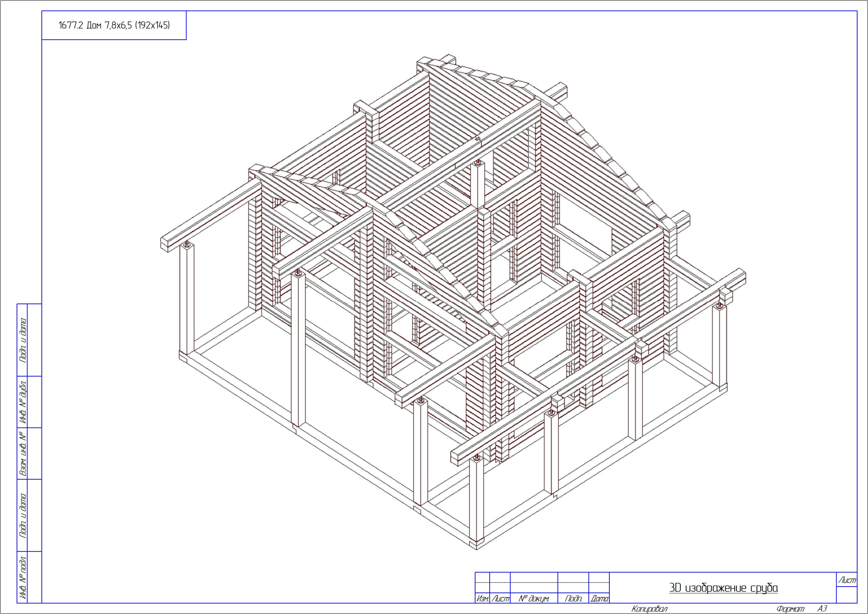Click 'Подп. и дата' cell above 'Инв. № подл.'

pos(22,515)
